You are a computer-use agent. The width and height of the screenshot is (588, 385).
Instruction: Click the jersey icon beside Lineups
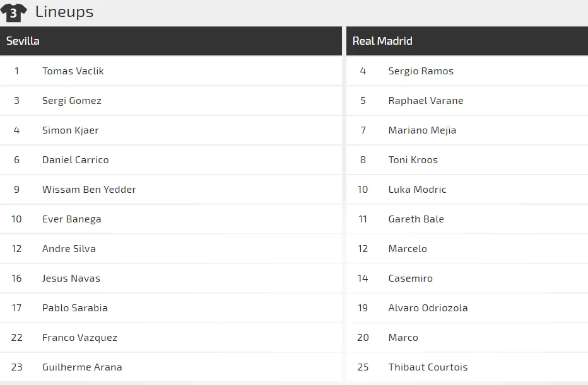point(13,13)
